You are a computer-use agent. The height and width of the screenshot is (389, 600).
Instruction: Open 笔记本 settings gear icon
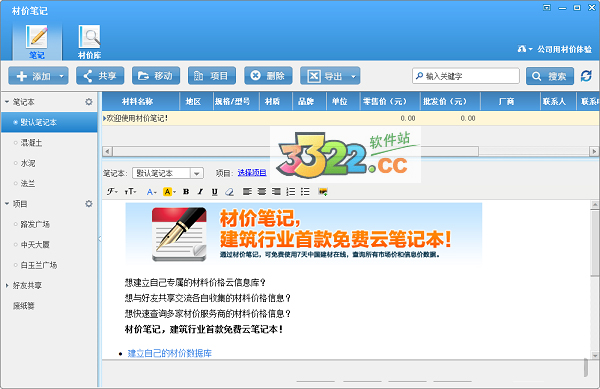89,102
